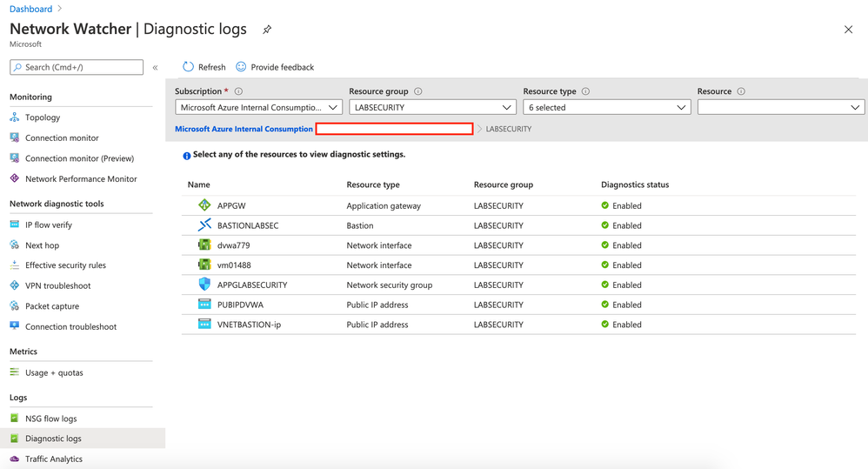
Task: Click the Refresh icon in toolbar
Action: pyautogui.click(x=188, y=66)
